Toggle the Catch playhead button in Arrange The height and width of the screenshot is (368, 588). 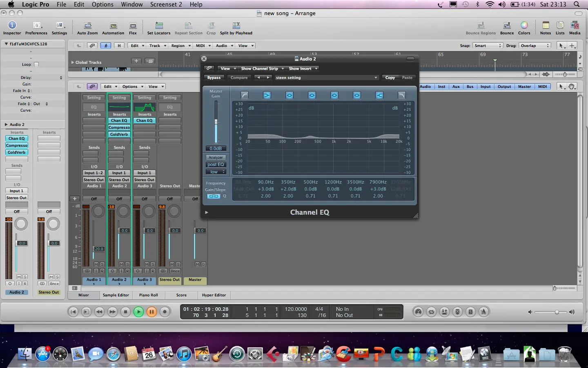point(106,46)
